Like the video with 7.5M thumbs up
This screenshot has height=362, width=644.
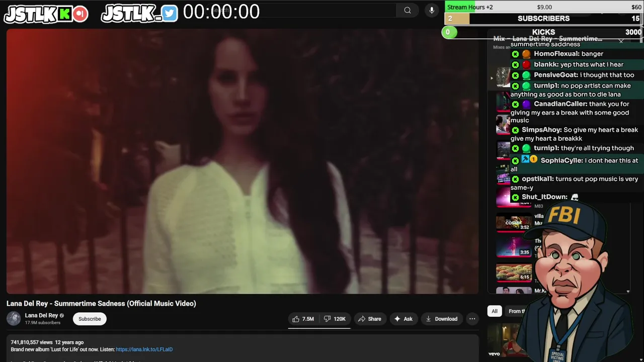point(303,319)
